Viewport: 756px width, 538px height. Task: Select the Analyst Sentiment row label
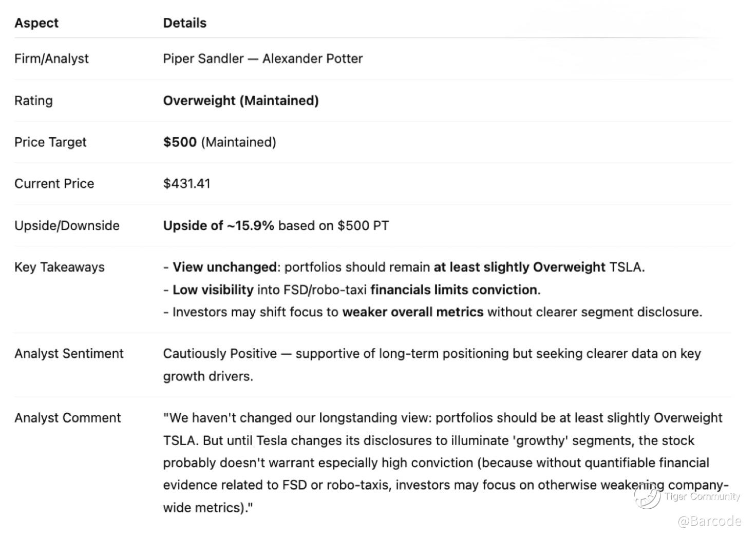click(x=69, y=354)
